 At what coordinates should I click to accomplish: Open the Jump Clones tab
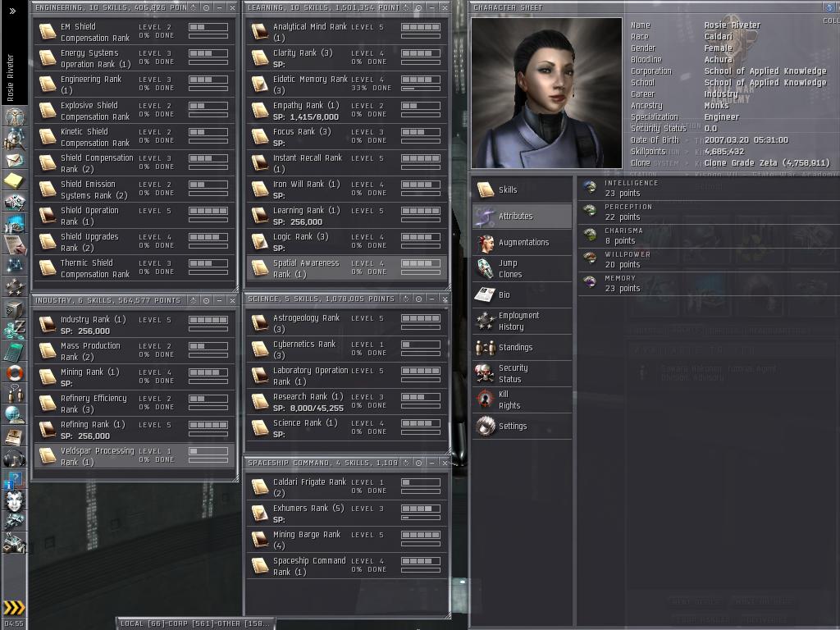522,268
